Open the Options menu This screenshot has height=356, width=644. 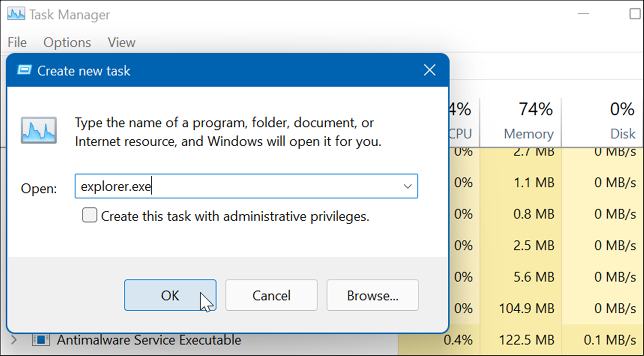[67, 42]
